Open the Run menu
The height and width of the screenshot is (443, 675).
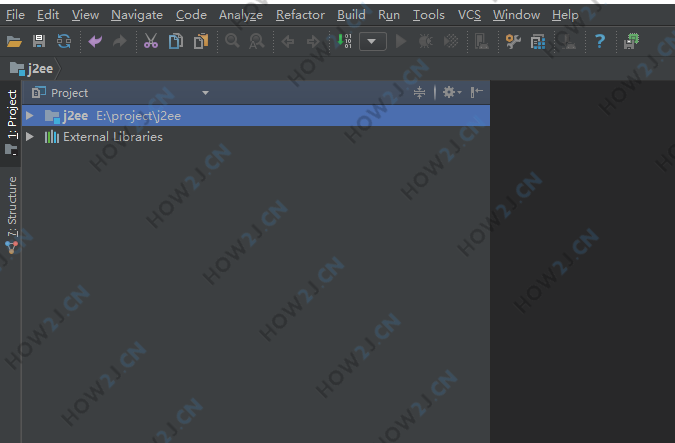[389, 15]
